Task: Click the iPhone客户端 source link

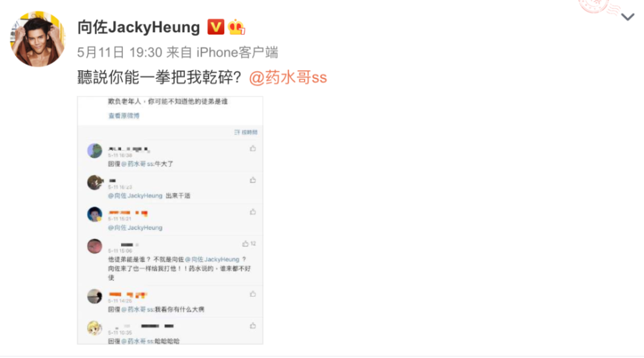Action: (x=237, y=52)
